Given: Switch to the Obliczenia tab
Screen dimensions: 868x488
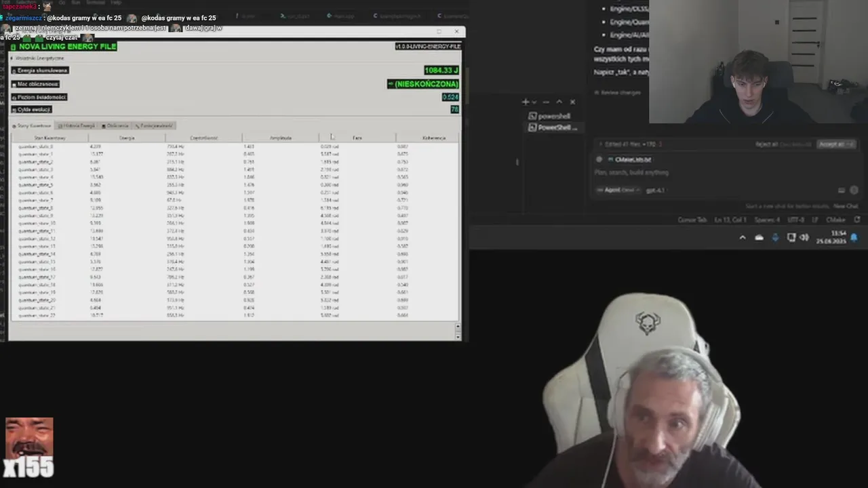Looking at the screenshot, I should click(x=115, y=125).
